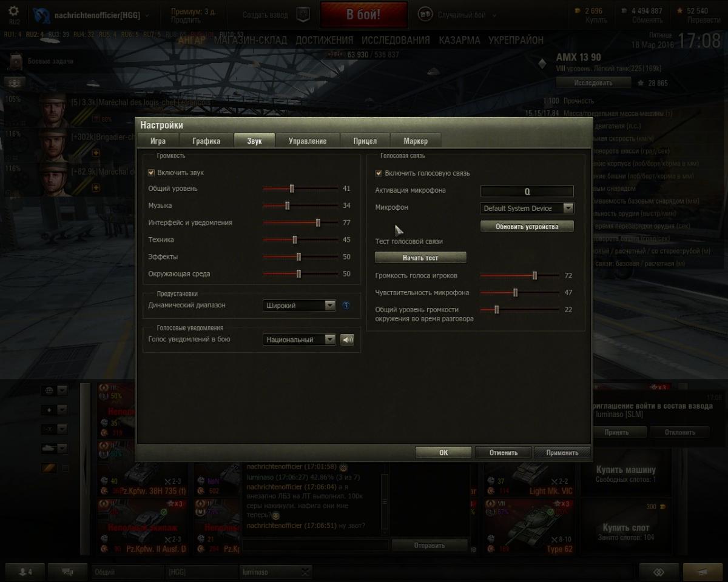
Task: Select the Type 62 tank in carousel
Action: (529, 526)
